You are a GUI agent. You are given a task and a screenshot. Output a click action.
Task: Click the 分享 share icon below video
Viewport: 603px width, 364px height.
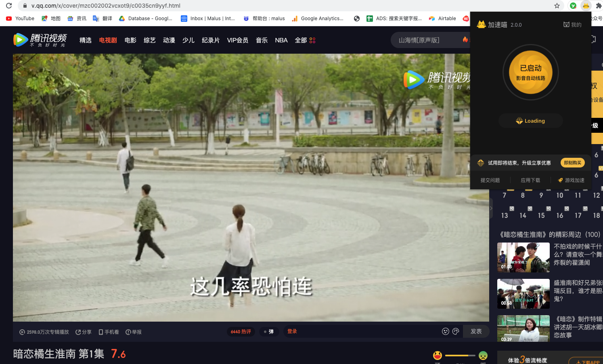pyautogui.click(x=78, y=332)
